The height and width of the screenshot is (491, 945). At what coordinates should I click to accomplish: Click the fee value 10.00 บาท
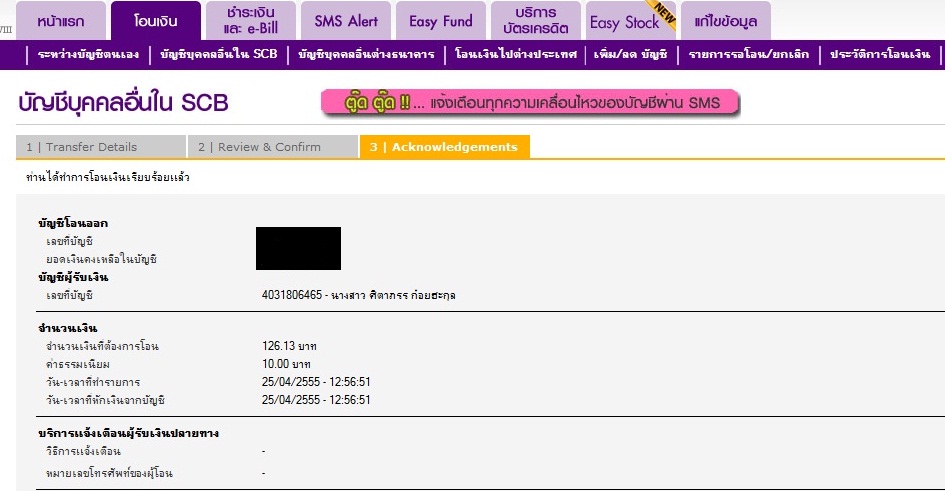click(x=286, y=364)
